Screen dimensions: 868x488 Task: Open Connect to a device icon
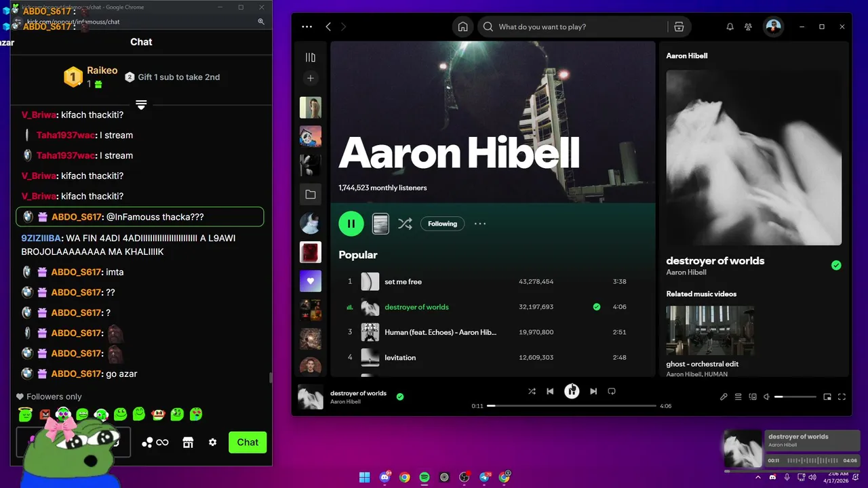753,397
